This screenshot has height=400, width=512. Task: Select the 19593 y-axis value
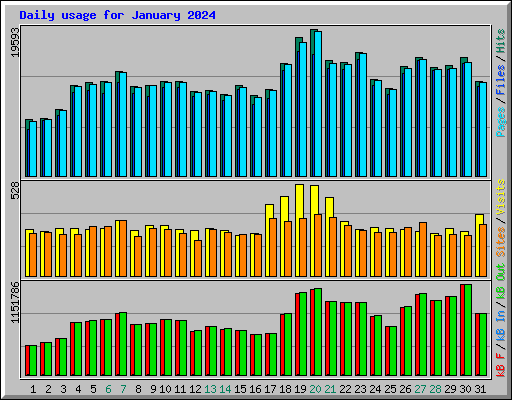(15, 42)
